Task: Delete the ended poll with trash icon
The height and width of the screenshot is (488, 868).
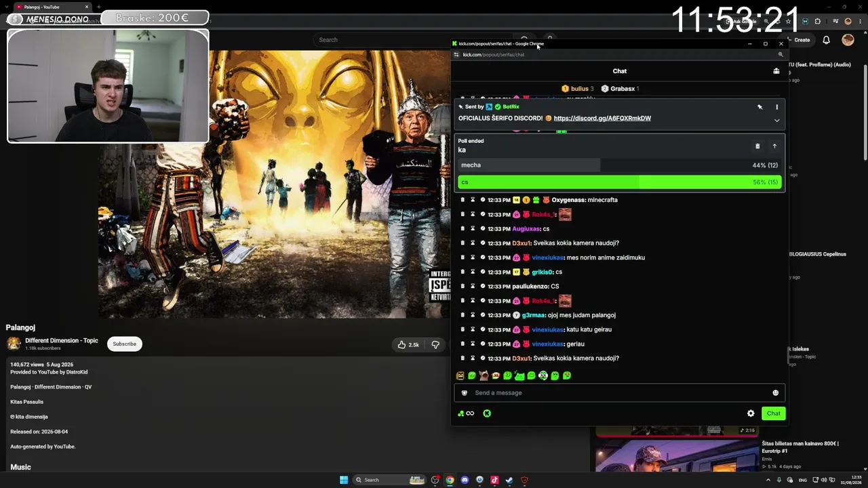Action: (x=757, y=146)
